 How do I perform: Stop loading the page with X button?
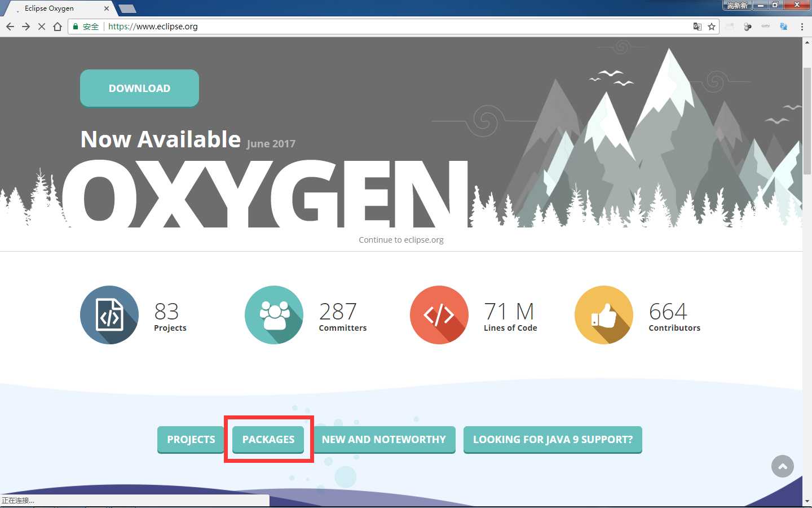(x=42, y=27)
